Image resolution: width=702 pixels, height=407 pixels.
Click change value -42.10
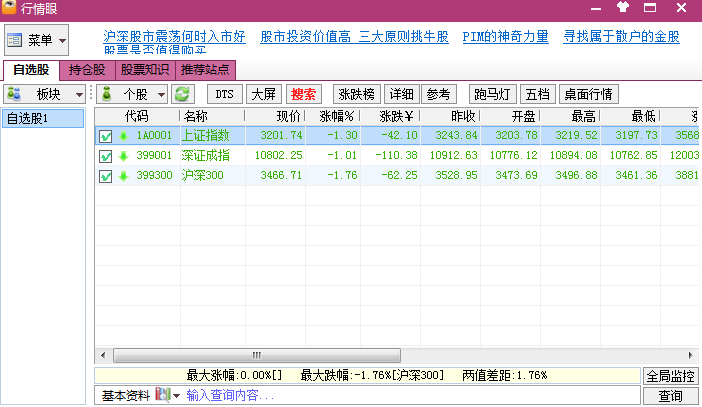(x=399, y=135)
